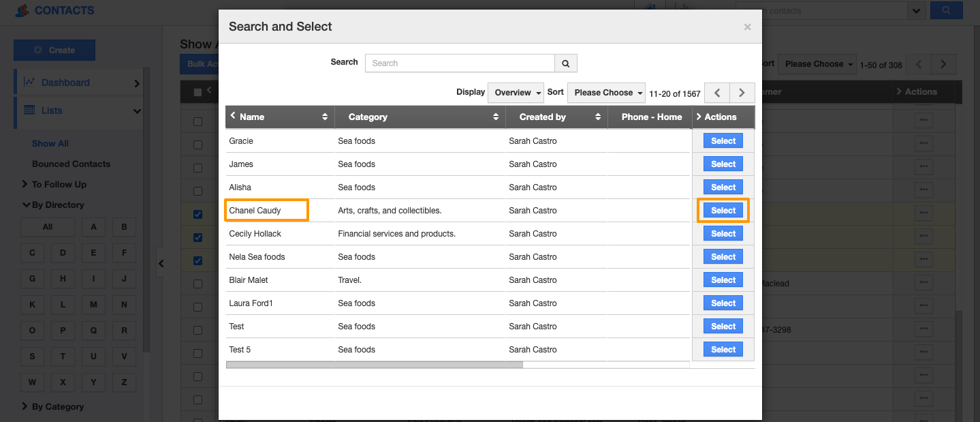Image resolution: width=980 pixels, height=422 pixels.
Task: Click the dialog's horizontal scrollbar
Action: coord(374,365)
